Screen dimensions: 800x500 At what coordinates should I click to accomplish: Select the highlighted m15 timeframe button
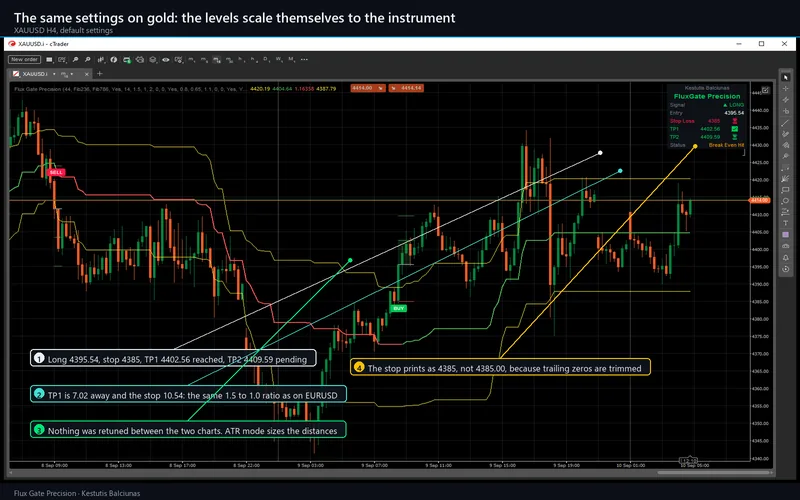coord(217,60)
